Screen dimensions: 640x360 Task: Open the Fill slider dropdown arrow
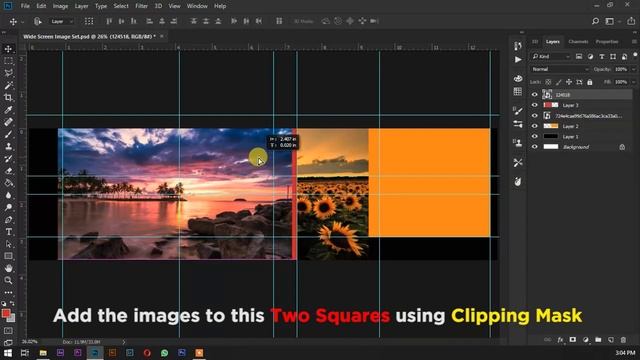(633, 82)
